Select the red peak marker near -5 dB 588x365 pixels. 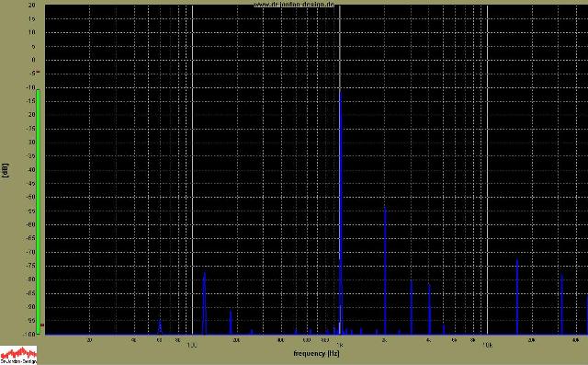(38, 72)
